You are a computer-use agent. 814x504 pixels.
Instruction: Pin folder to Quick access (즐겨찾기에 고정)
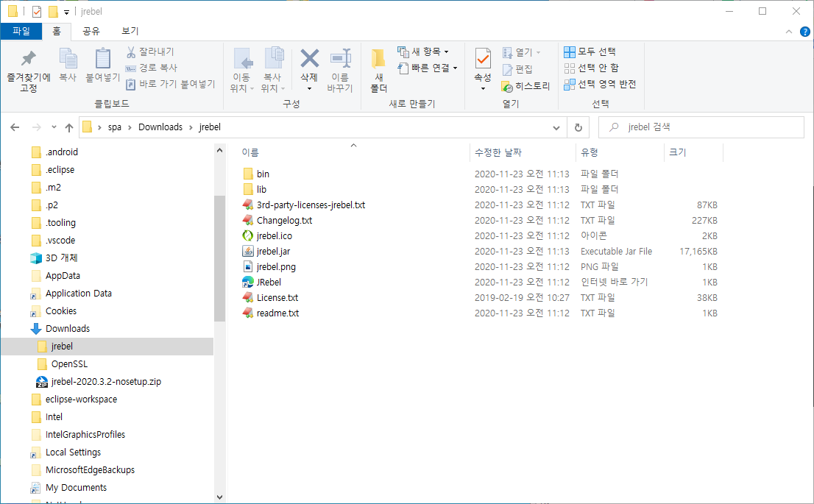tap(29, 71)
